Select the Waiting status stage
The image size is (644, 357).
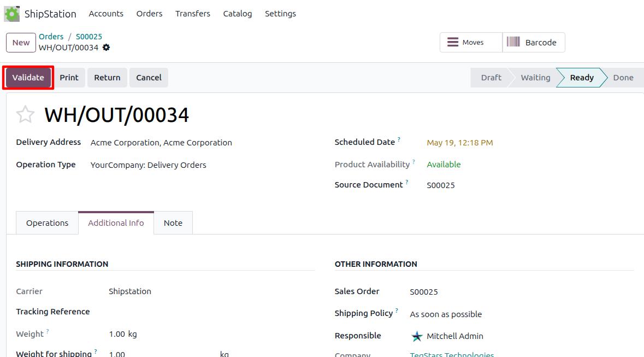535,77
